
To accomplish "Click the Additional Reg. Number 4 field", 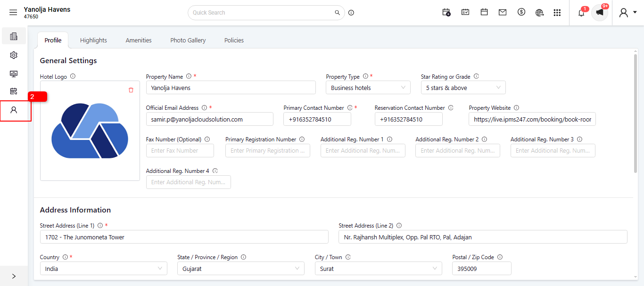I will coord(189,182).
